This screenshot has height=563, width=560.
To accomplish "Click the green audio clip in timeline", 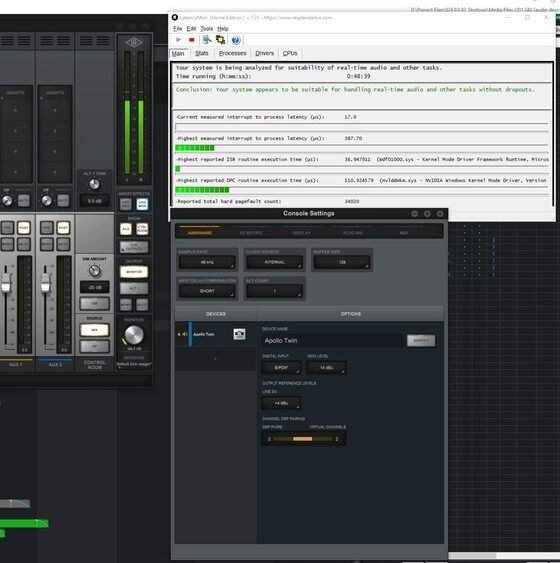I will click(24, 524).
